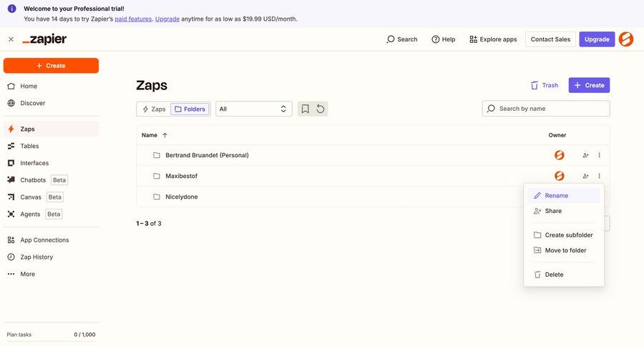Click Contact Sales button
This screenshot has height=346, width=644.
(550, 39)
